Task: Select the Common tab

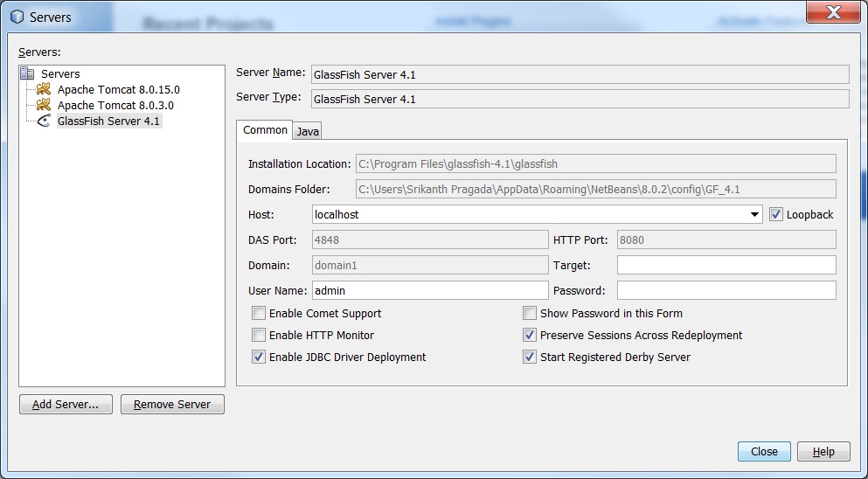Action: click(x=265, y=130)
